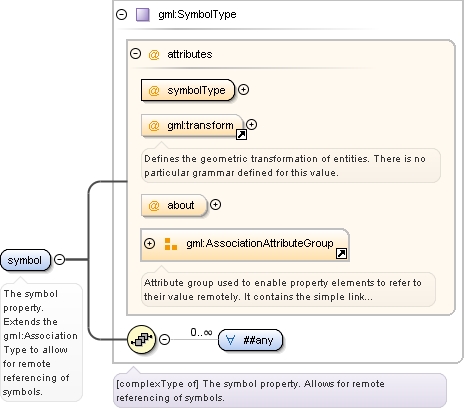Select the attributes header label

tap(190, 54)
